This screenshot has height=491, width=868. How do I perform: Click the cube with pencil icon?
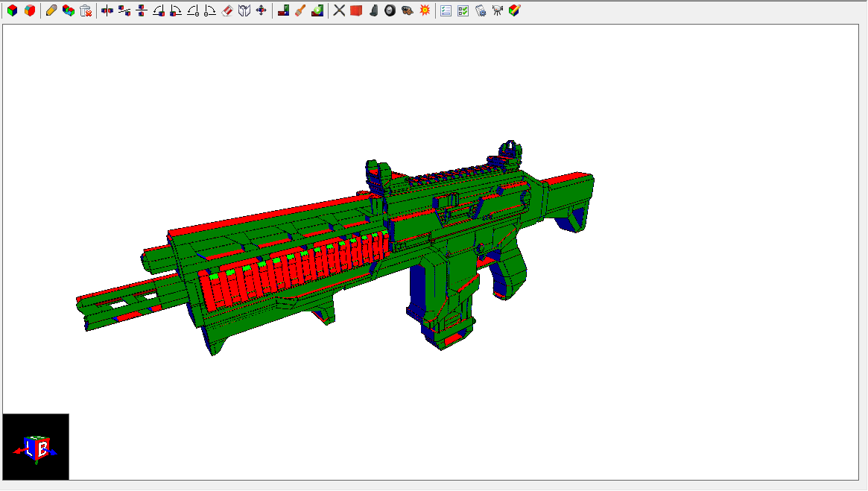coord(514,10)
